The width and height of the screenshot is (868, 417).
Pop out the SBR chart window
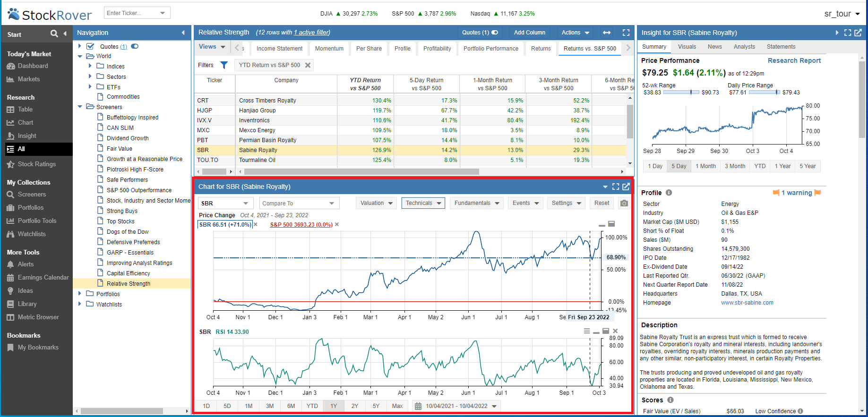click(626, 187)
